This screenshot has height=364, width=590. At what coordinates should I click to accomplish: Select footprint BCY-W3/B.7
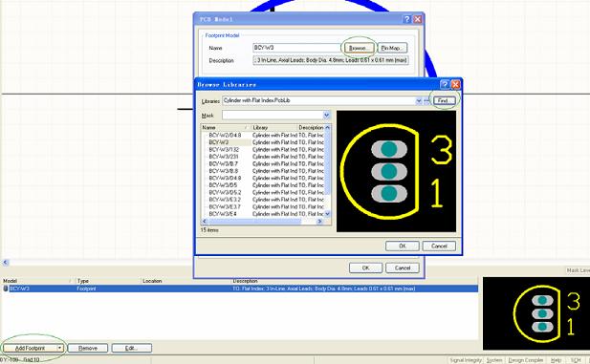pos(224,163)
